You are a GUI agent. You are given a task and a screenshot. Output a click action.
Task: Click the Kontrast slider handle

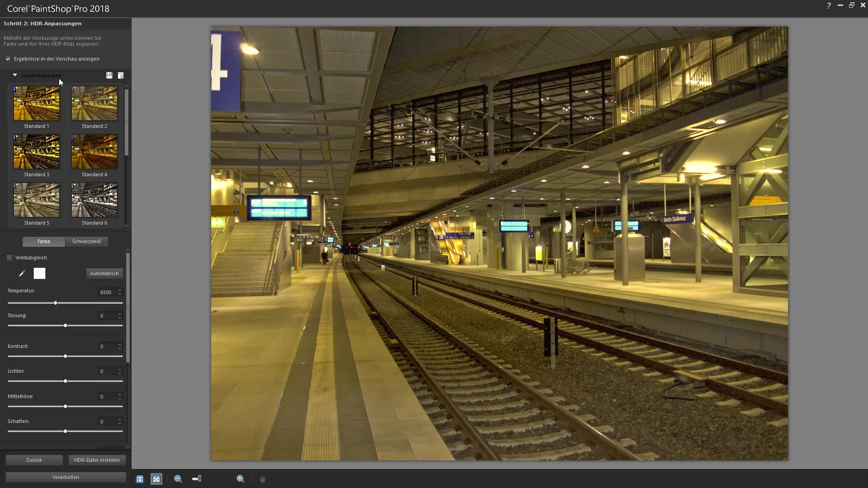point(66,356)
